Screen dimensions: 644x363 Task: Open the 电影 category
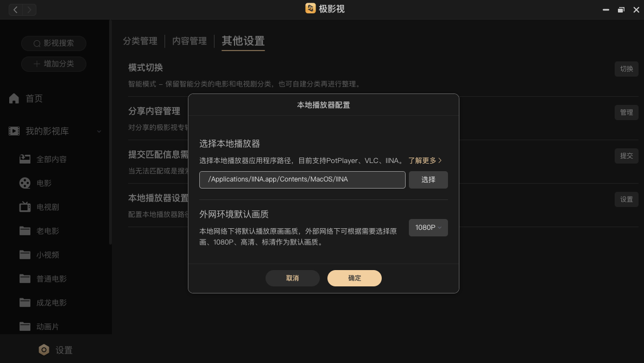[44, 183]
